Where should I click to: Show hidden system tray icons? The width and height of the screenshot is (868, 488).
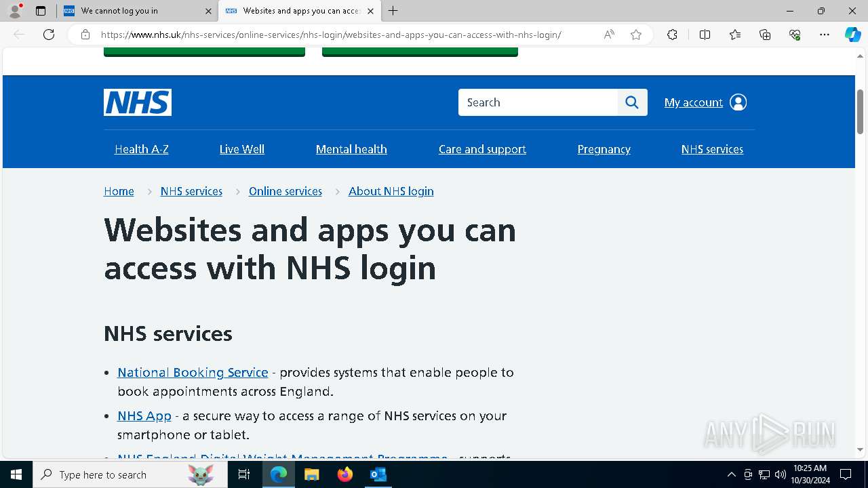(731, 474)
